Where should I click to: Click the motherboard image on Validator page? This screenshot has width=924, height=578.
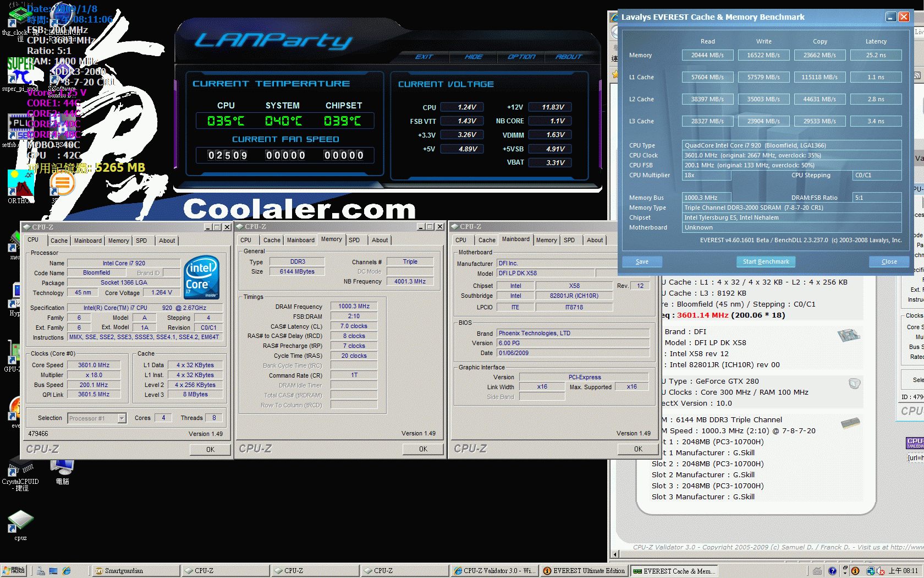849,335
